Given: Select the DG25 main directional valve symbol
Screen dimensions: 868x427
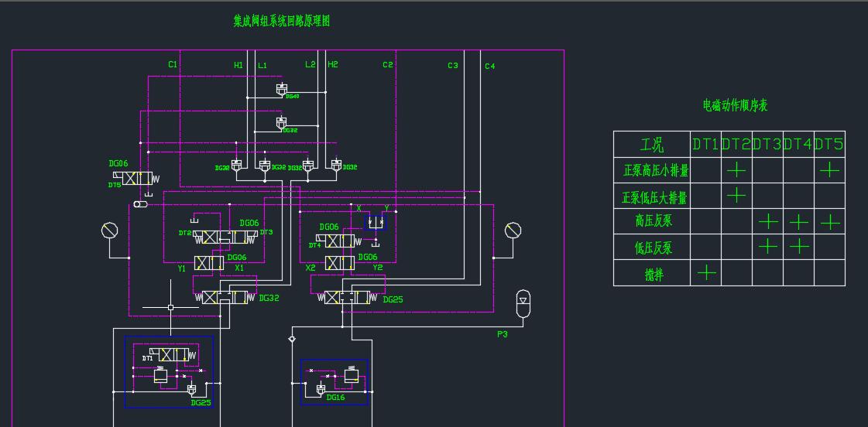Looking at the screenshot, I should point(348,297).
